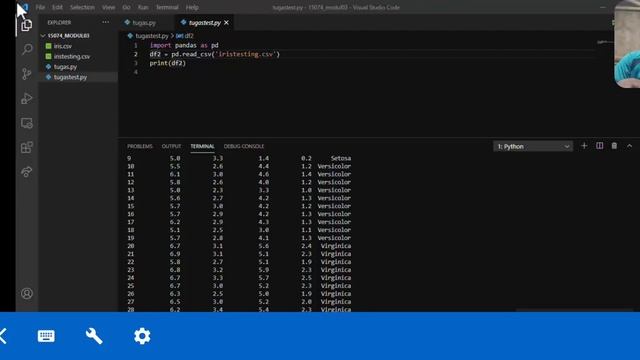
Task: Open the File menu
Action: (x=40, y=7)
